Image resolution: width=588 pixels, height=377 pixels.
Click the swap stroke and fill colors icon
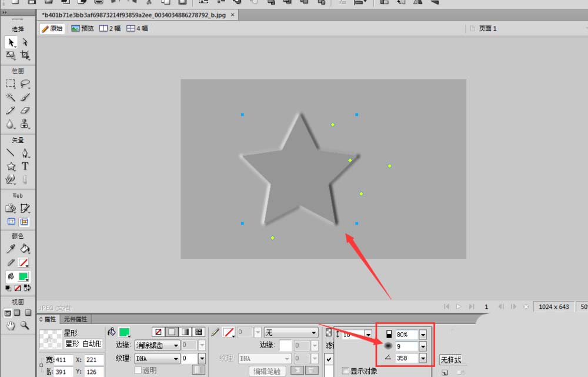pos(27,288)
